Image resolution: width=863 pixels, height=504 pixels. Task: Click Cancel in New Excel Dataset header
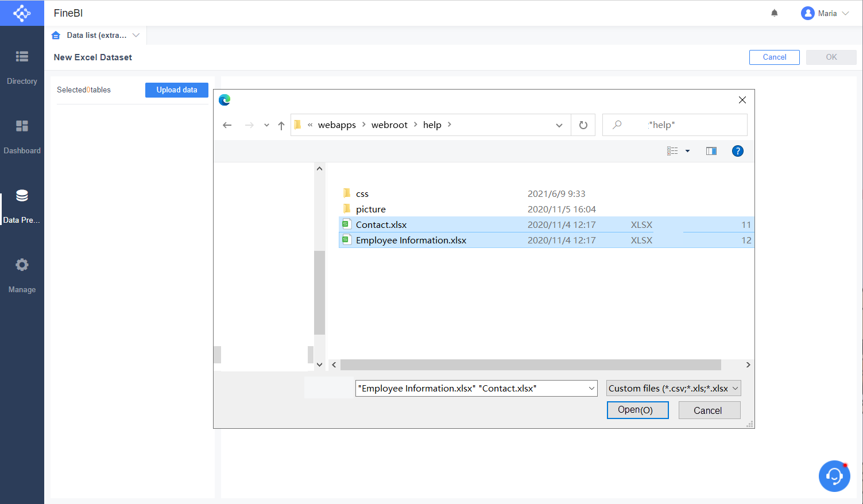click(x=775, y=57)
